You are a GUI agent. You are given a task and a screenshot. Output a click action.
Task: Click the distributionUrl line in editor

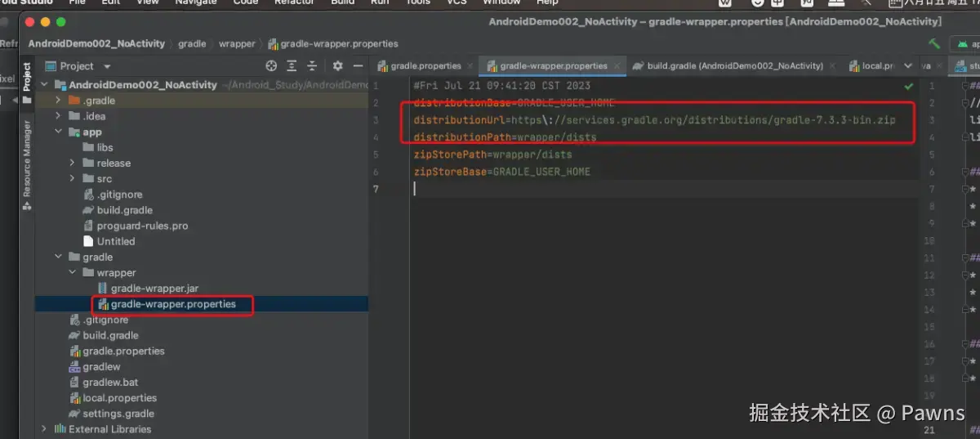(x=654, y=120)
